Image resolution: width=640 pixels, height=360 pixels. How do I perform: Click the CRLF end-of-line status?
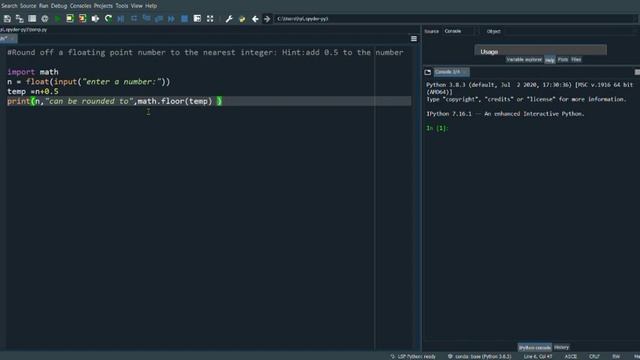click(x=594, y=357)
